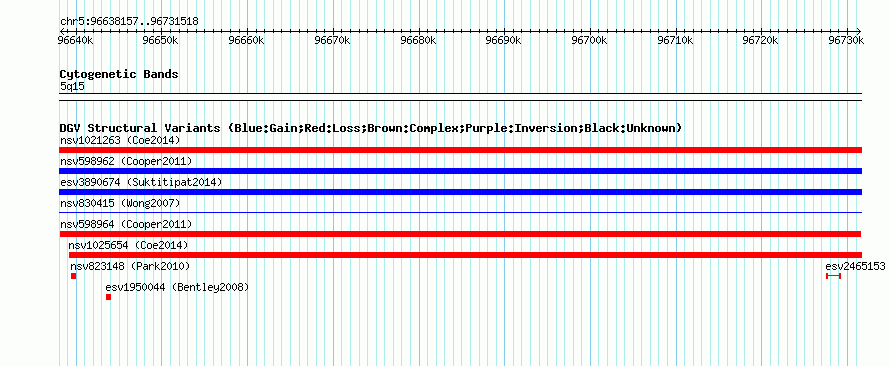Click the 96660k ruler tick label

(x=247, y=40)
